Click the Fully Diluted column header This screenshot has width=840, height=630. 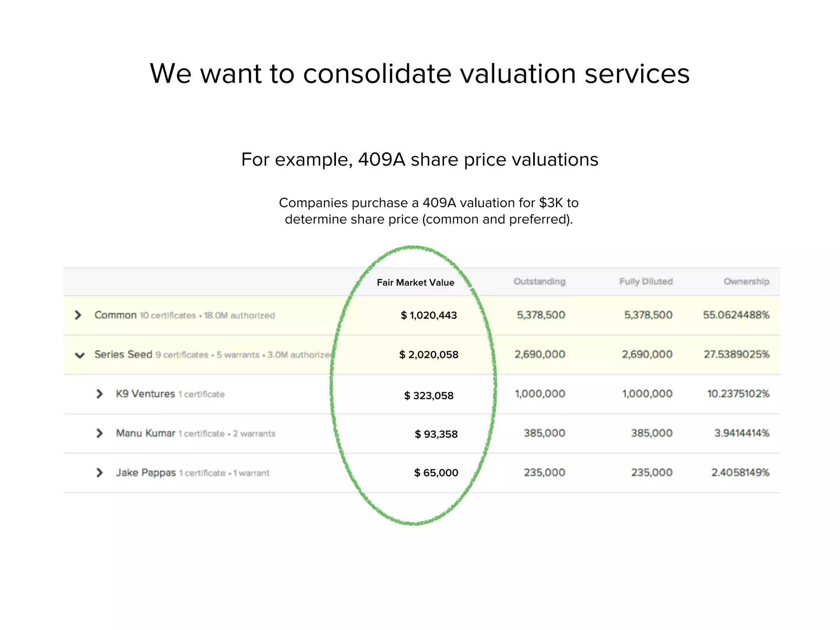[x=646, y=281]
